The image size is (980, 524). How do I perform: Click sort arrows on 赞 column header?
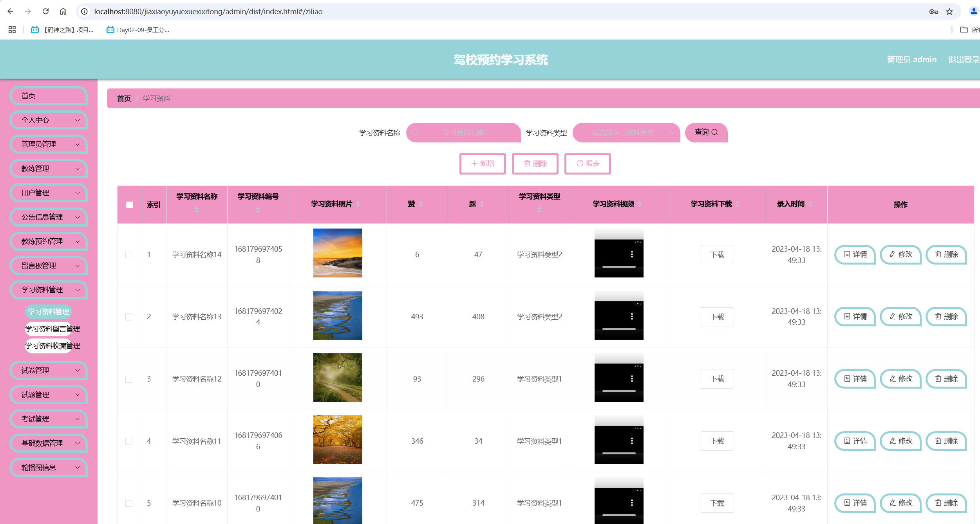[421, 204]
